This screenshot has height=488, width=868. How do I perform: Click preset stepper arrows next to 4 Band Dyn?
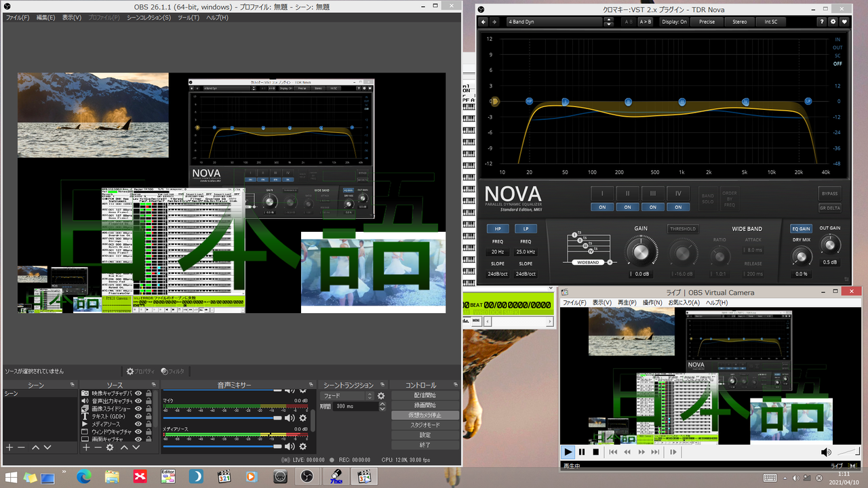click(x=609, y=22)
